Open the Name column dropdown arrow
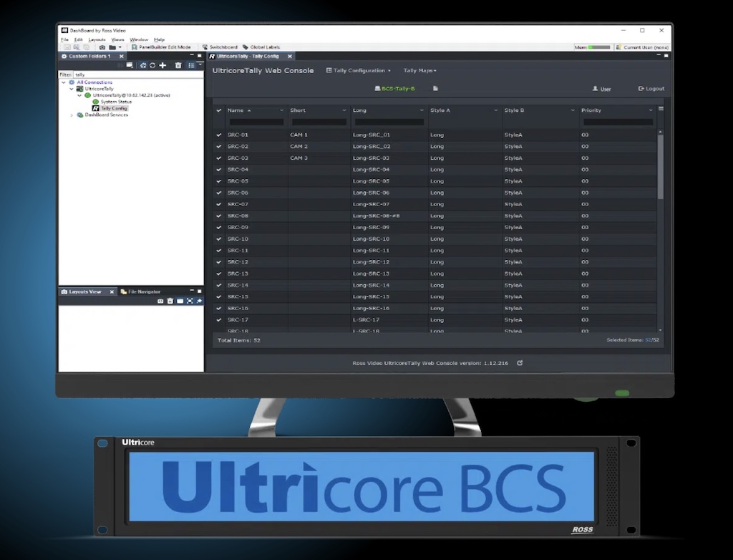Screen dimensions: 733x560 tap(281, 110)
